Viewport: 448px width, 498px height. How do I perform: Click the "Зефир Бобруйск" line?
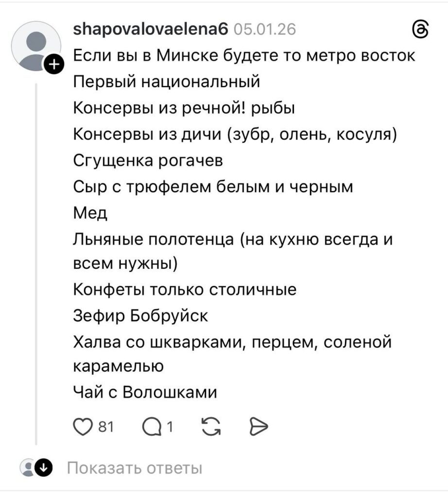140,316
